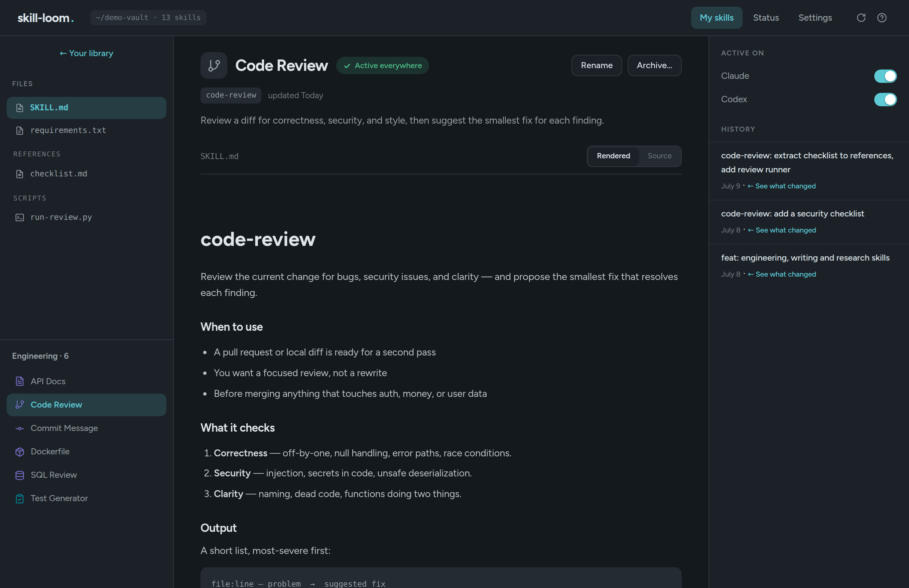Screen dimensions: 909x588
Task: Select Code Review in Engineering list
Action: tap(86, 405)
